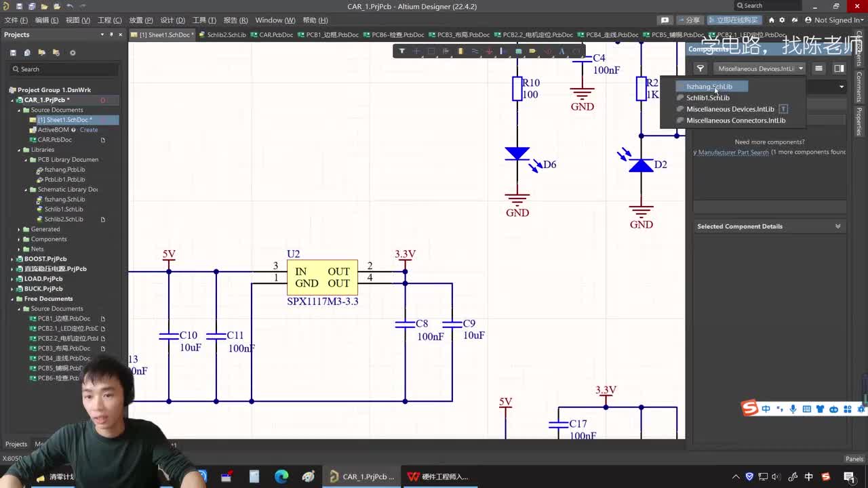This screenshot has width=868, height=488.
Task: Select Miscellaneous Connectors.IntLib in the library list
Action: click(735, 121)
